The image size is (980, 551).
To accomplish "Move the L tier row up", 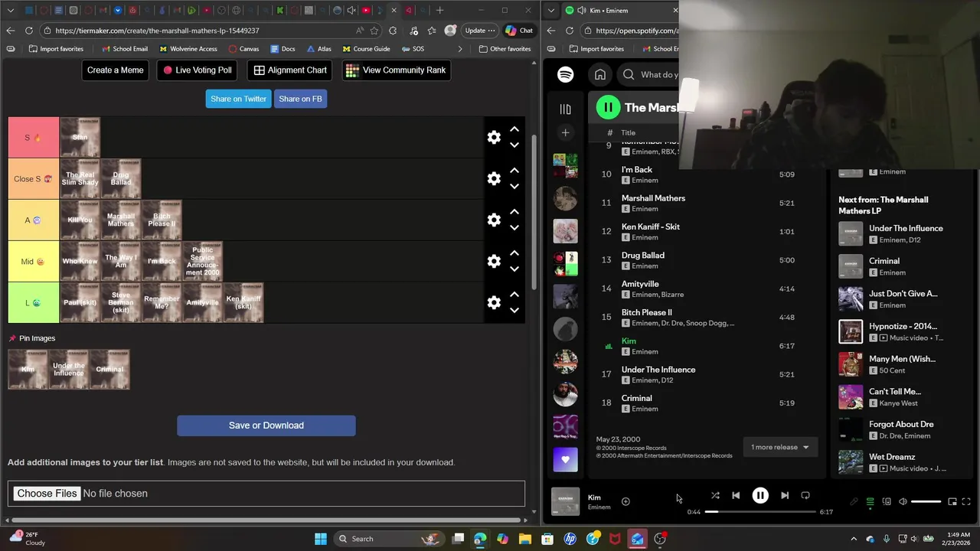I will click(x=514, y=294).
